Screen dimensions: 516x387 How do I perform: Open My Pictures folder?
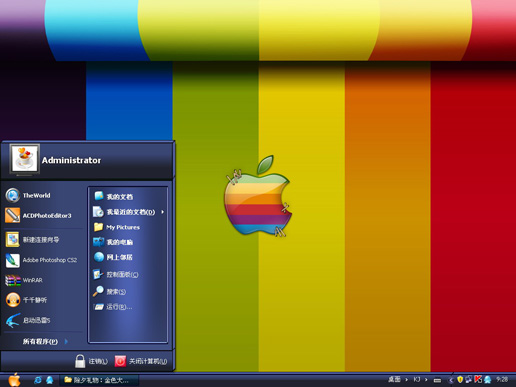[x=116, y=227]
